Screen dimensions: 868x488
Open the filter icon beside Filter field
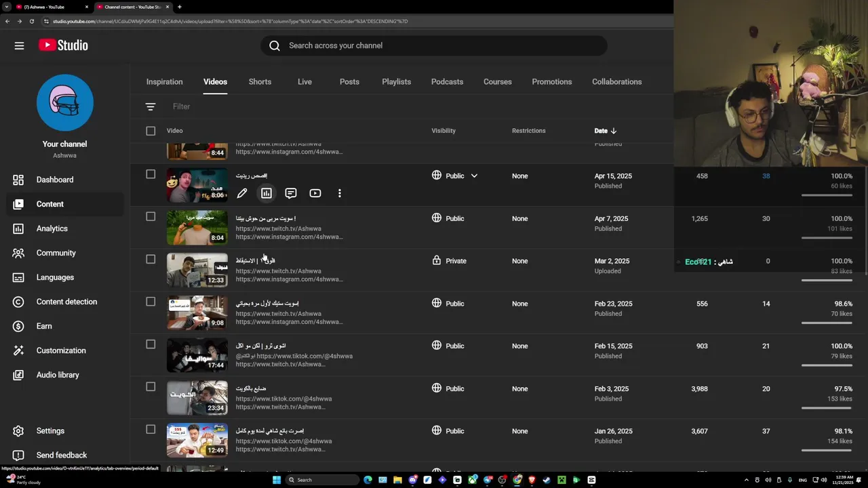pos(151,106)
